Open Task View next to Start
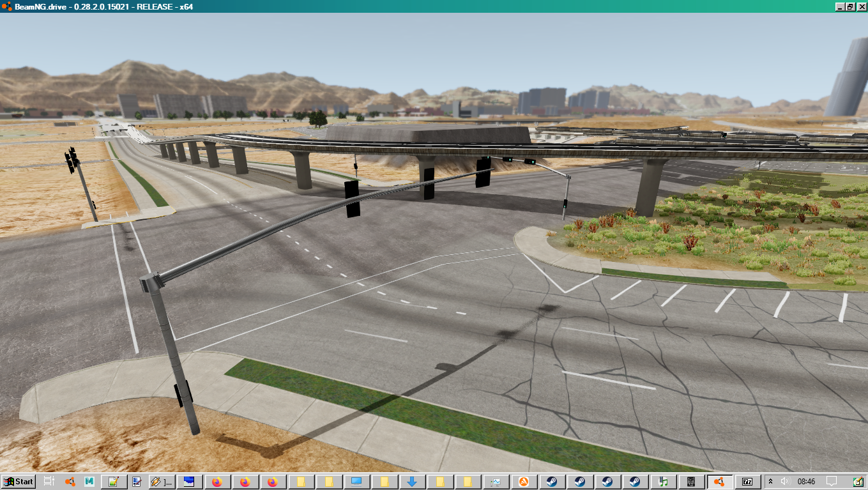This screenshot has height=490, width=868. pos(49,482)
